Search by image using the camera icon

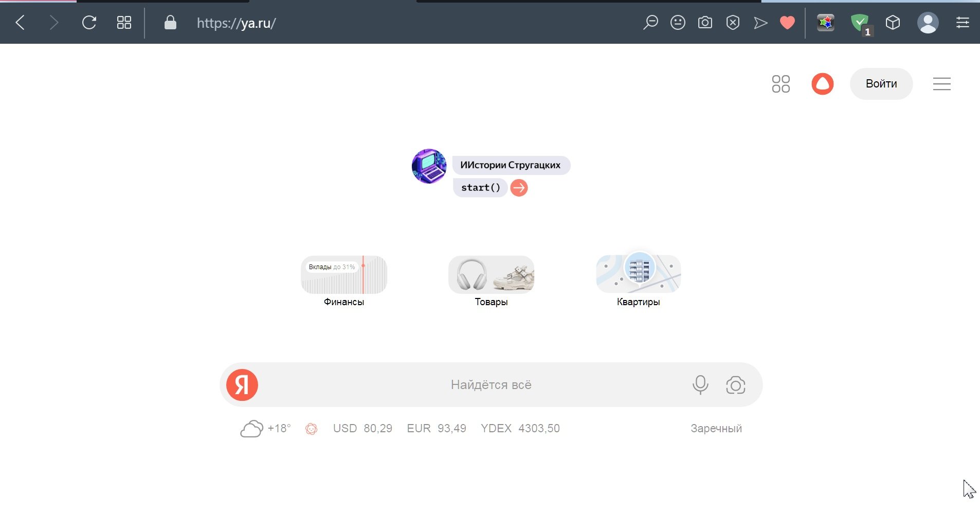(736, 384)
